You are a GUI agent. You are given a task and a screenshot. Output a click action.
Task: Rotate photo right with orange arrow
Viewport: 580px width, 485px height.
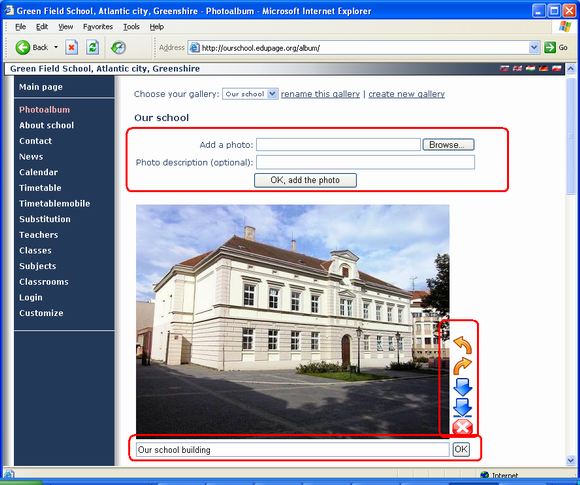pos(462,366)
